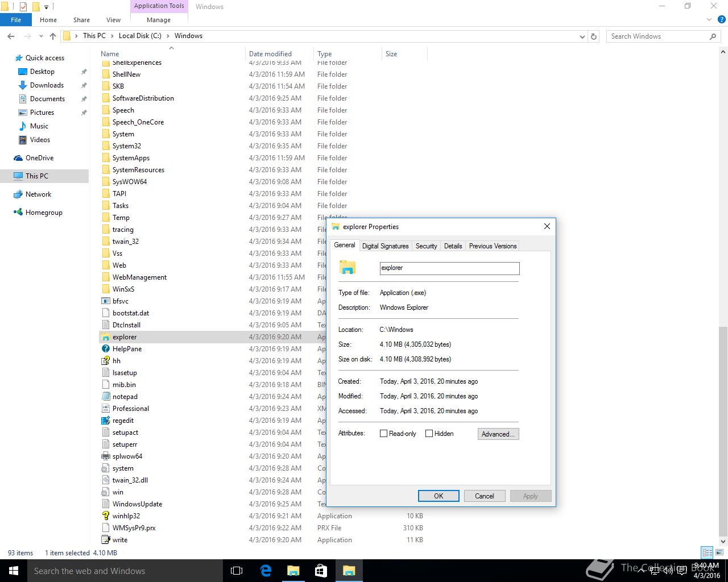Switch to the Home ribbon tab
Viewport: 728px width, 582px height.
tap(48, 20)
